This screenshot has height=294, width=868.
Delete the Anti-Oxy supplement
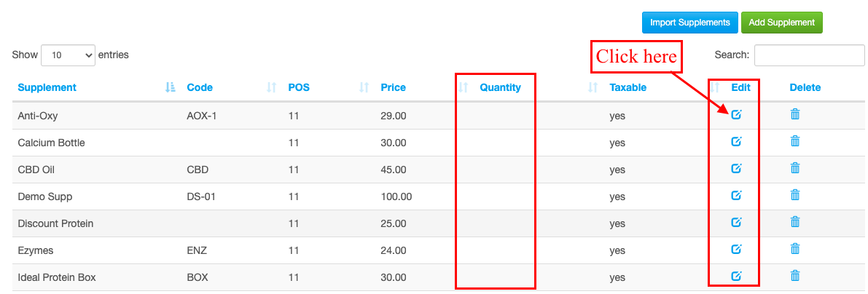[795, 114]
